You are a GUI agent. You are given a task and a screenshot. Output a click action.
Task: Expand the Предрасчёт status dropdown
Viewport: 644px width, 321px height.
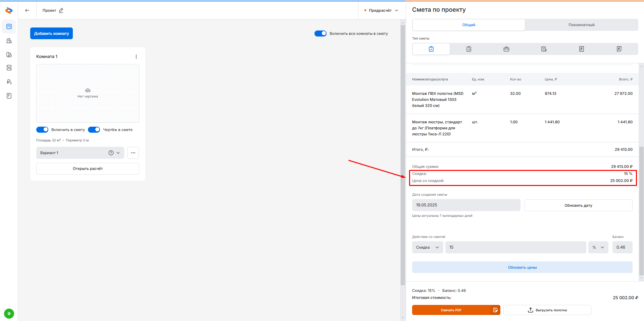coord(382,10)
